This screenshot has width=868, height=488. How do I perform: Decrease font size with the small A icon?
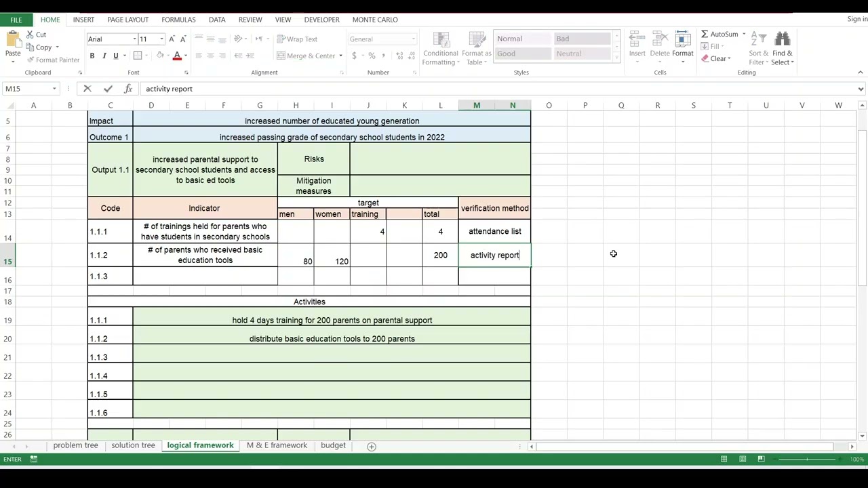183,39
